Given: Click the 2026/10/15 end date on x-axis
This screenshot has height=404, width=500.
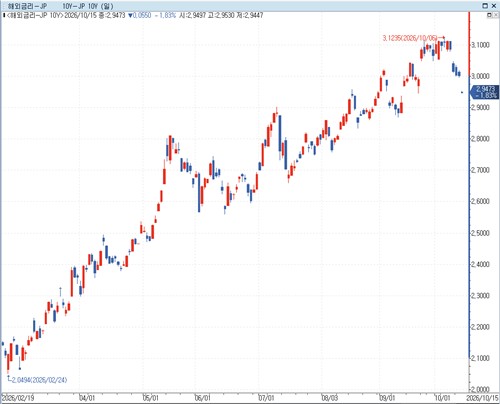Looking at the screenshot, I should [482, 398].
